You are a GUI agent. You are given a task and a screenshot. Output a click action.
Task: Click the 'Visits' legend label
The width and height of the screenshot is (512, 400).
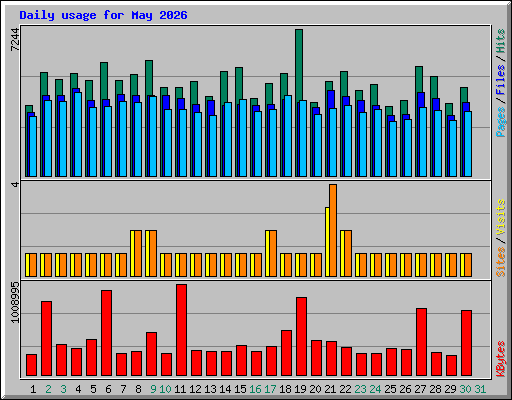501,218
